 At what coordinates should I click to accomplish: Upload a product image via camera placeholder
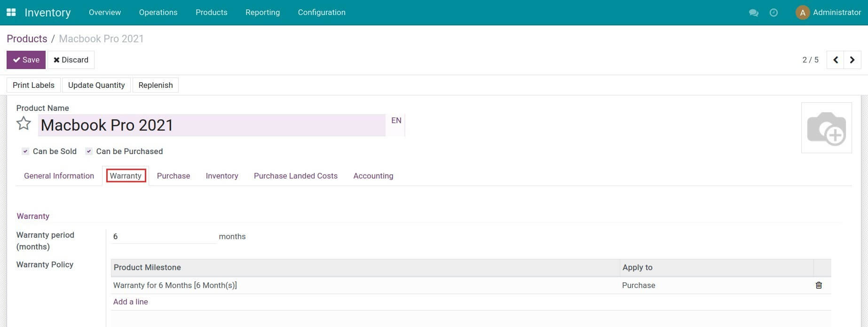pos(826,128)
